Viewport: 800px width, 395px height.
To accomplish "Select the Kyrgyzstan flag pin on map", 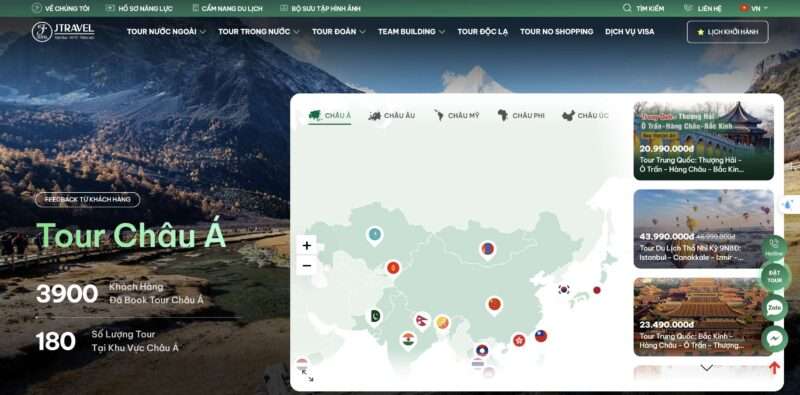I will (x=393, y=267).
